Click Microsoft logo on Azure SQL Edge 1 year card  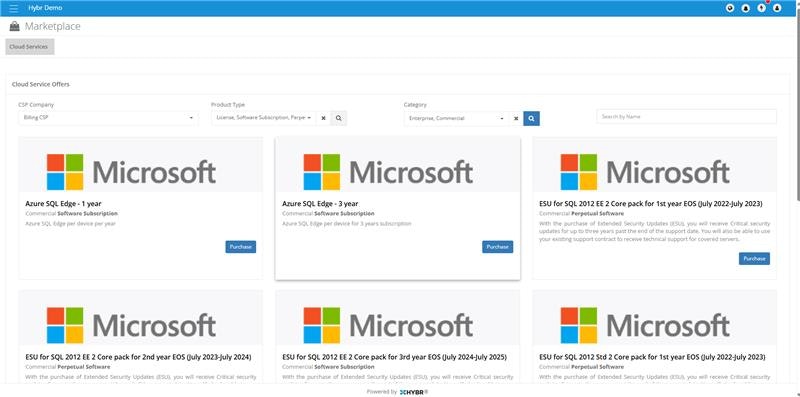click(x=131, y=172)
